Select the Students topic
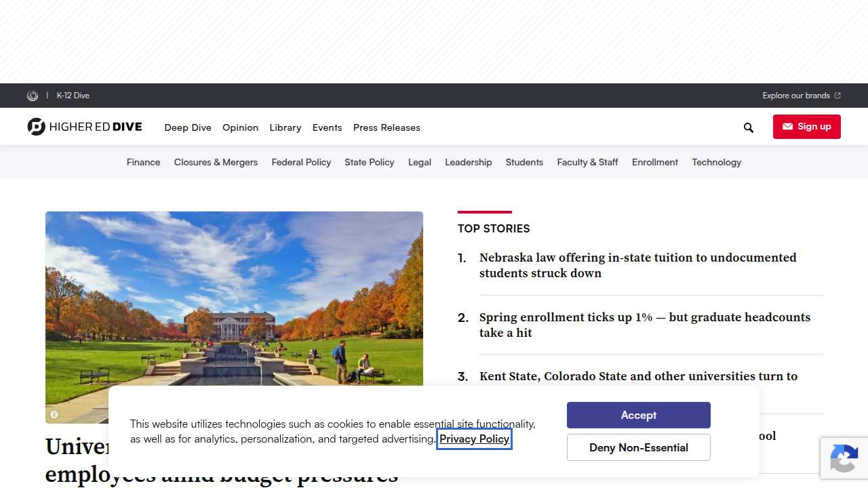The width and height of the screenshot is (868, 488). 524,162
